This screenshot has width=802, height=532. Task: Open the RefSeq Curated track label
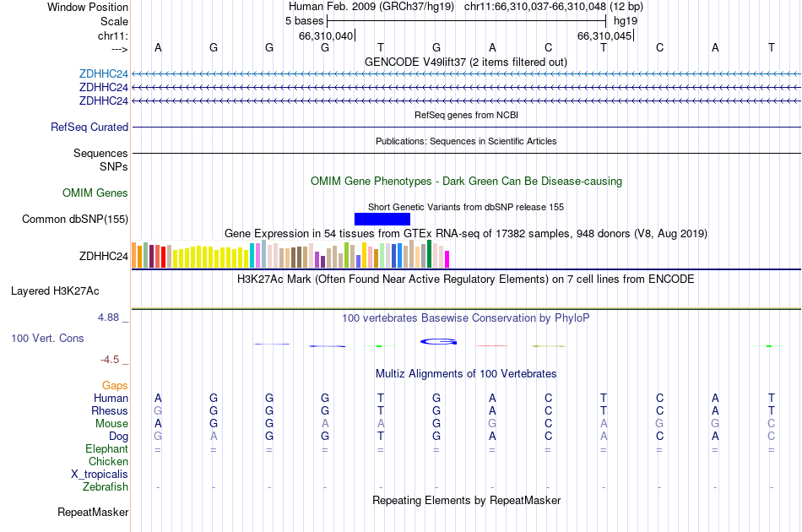(x=89, y=127)
